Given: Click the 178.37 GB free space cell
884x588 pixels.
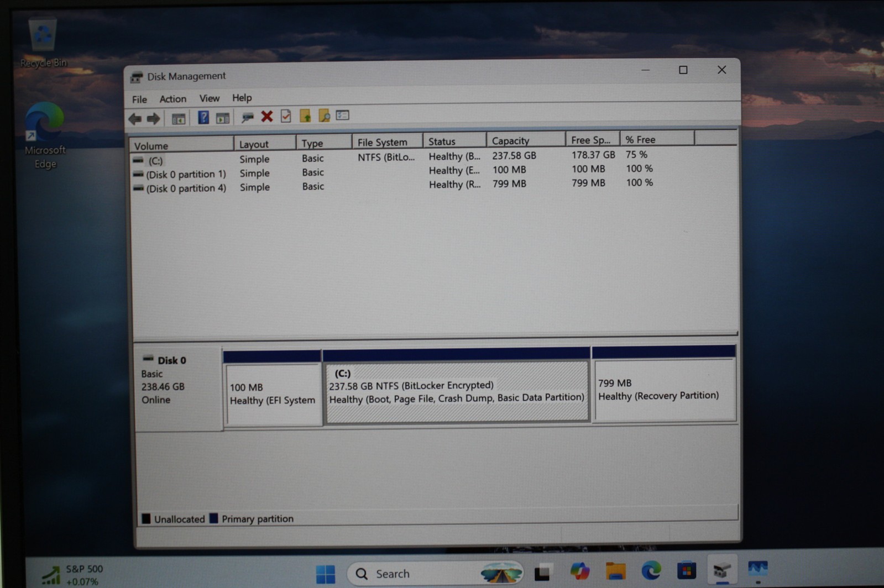Looking at the screenshot, I should pos(593,155).
